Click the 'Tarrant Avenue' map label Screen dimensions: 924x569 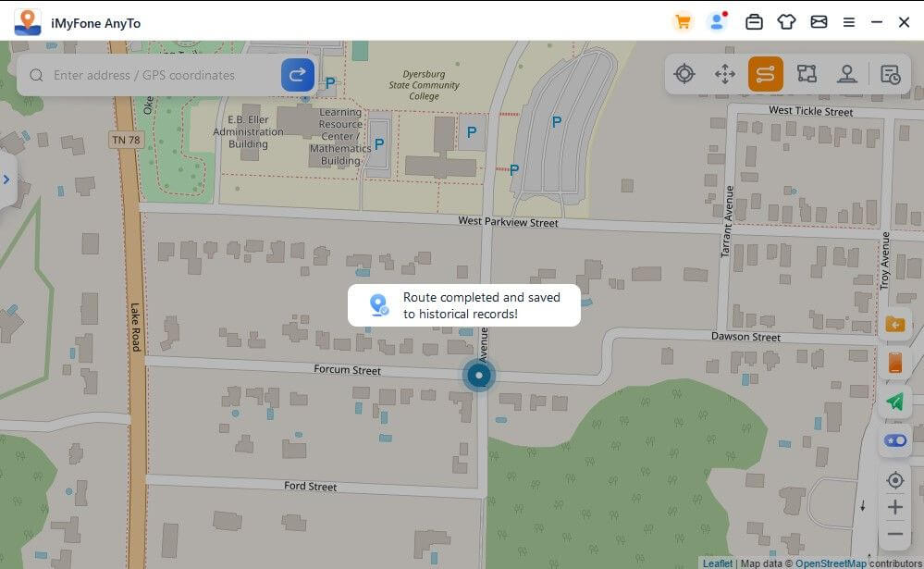728,222
